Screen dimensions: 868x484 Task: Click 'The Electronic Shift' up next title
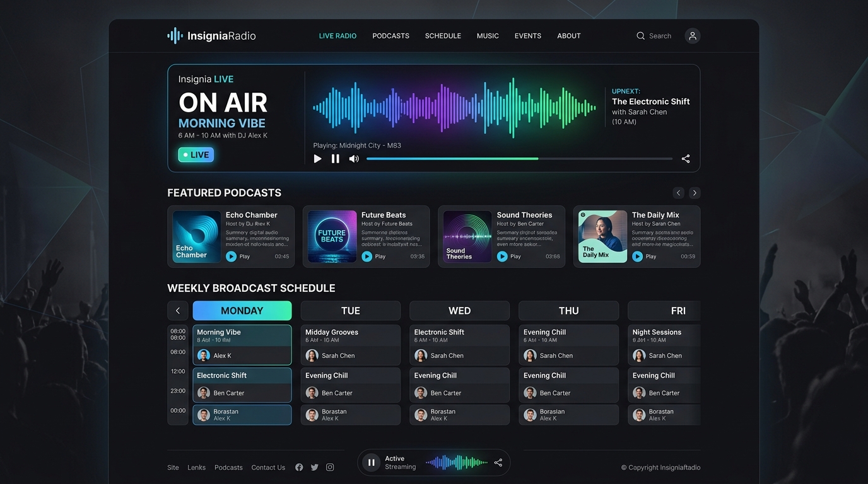[651, 101]
